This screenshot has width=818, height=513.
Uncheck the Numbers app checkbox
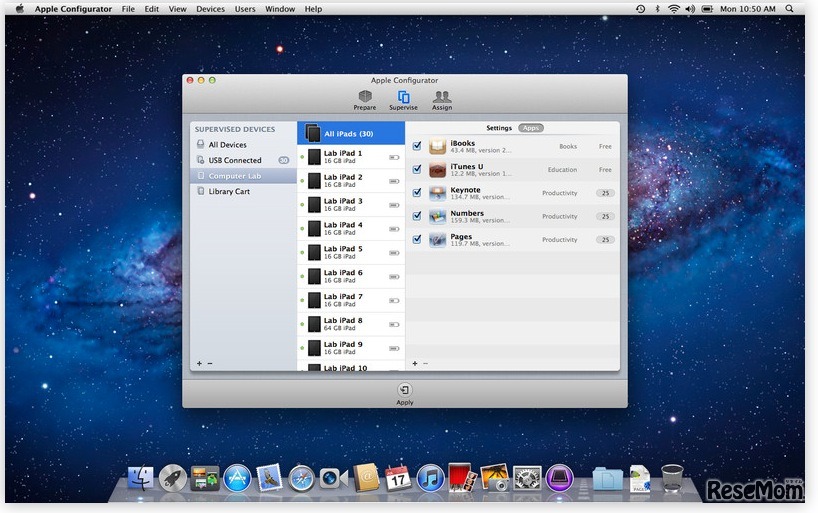[x=417, y=216]
